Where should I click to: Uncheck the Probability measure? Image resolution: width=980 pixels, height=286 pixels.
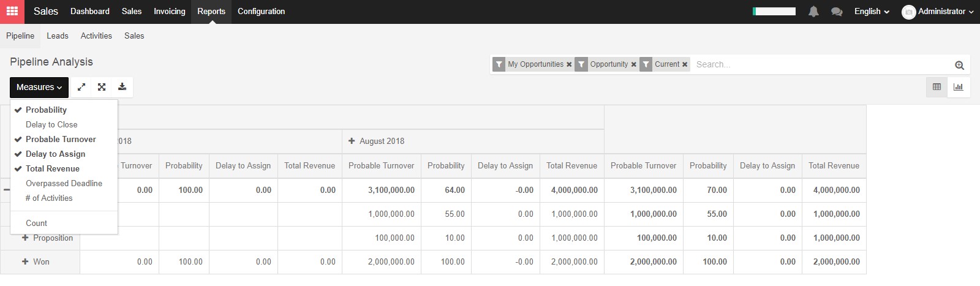coord(64,110)
